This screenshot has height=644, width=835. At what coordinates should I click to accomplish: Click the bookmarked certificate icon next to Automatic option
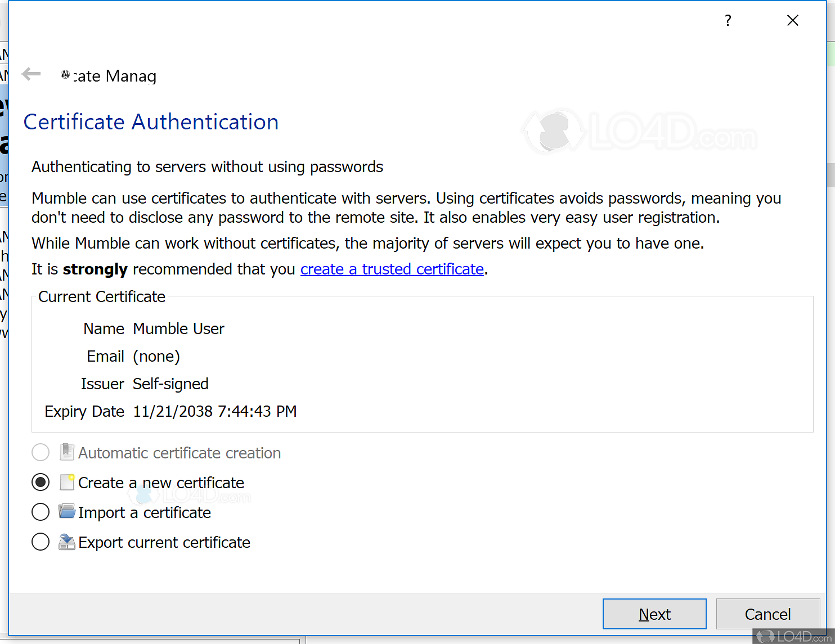[66, 452]
